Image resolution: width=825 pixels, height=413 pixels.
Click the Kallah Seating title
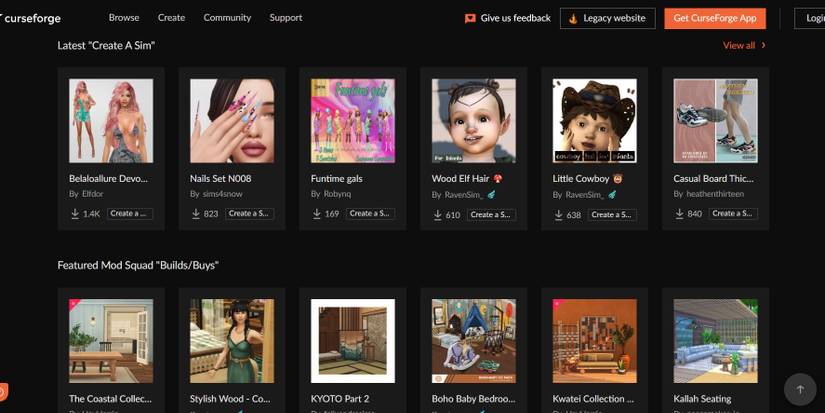point(702,399)
